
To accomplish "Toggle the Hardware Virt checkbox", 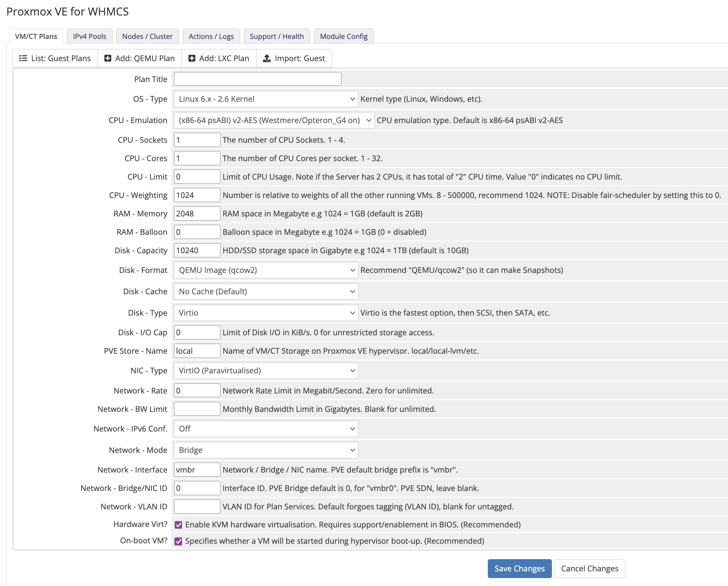I will tap(178, 525).
